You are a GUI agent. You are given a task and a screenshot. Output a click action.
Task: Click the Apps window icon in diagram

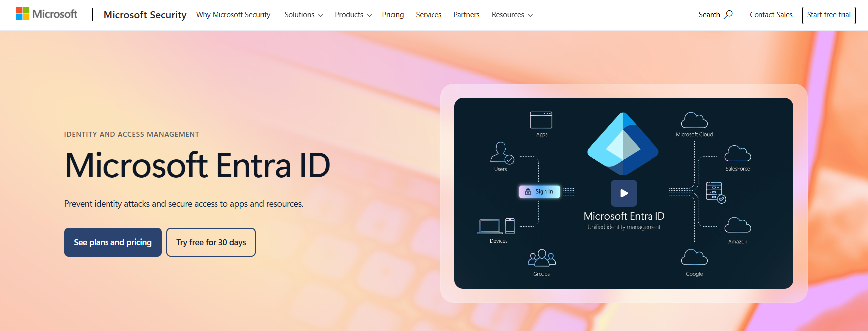(x=541, y=120)
